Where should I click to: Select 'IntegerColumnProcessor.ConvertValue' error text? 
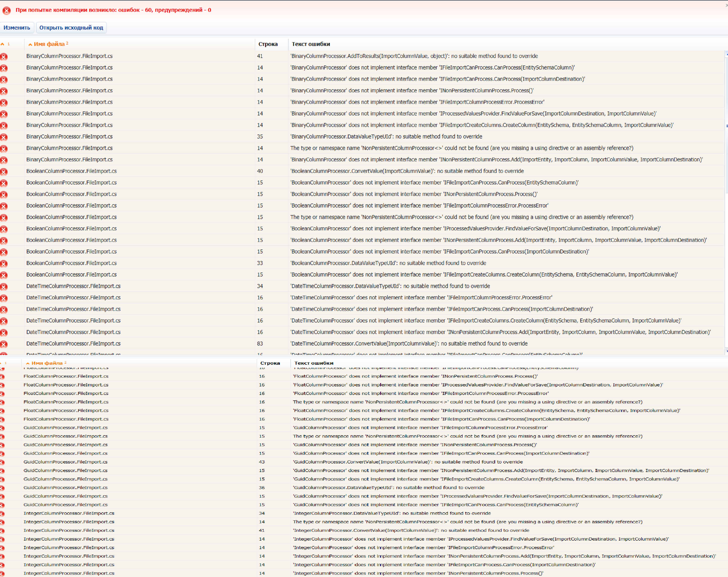[411, 530]
